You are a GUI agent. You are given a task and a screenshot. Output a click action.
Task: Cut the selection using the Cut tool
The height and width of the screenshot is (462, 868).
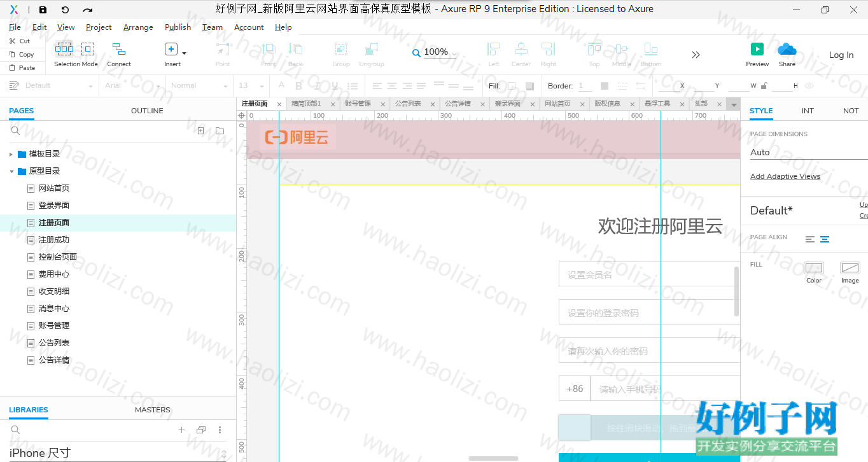tap(20, 41)
